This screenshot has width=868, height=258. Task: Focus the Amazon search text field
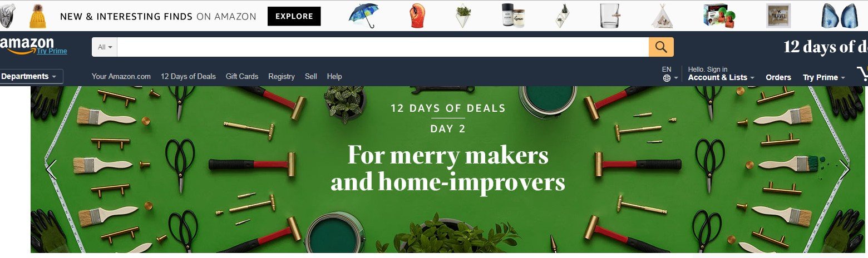383,47
